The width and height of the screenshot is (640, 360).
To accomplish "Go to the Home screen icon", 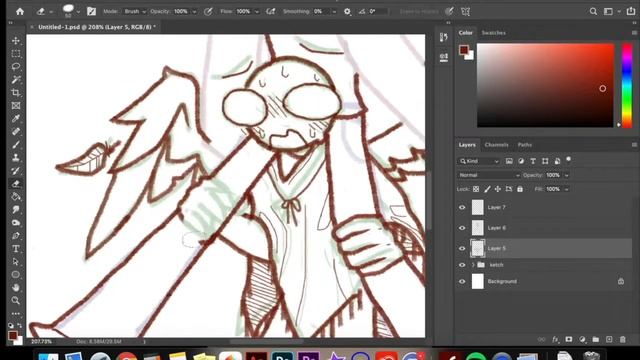I will (20, 11).
